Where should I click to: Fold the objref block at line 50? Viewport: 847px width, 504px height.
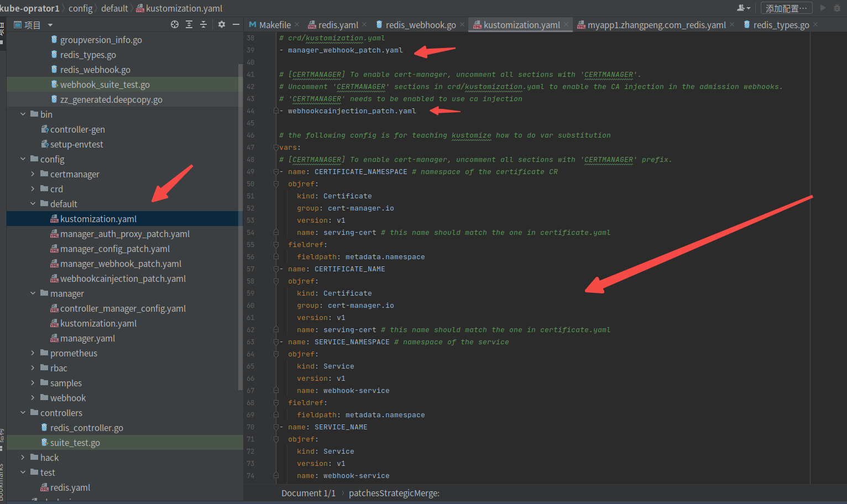click(276, 184)
